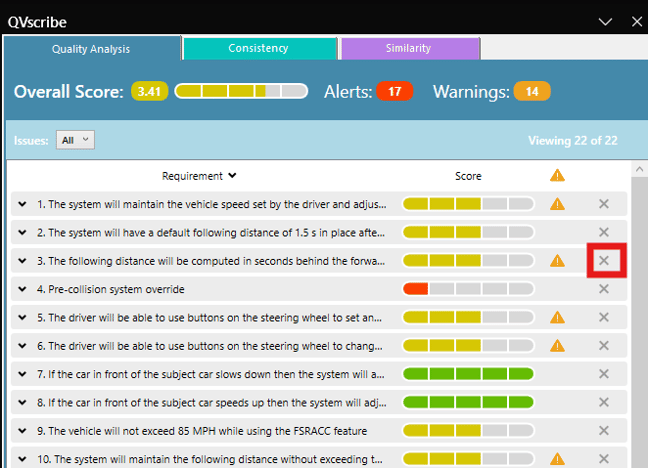Expand requirement 2 default following distance
648x468 pixels.
pos(22,232)
